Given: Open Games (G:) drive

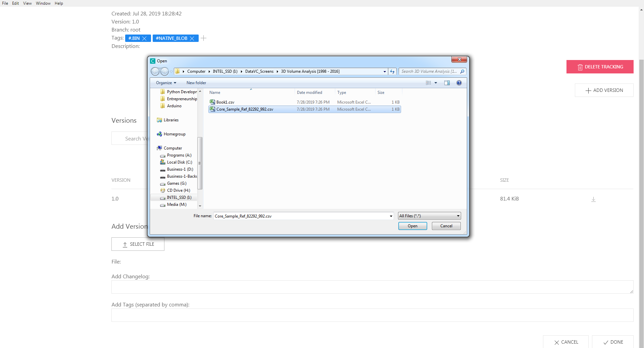Looking at the screenshot, I should pyautogui.click(x=174, y=183).
